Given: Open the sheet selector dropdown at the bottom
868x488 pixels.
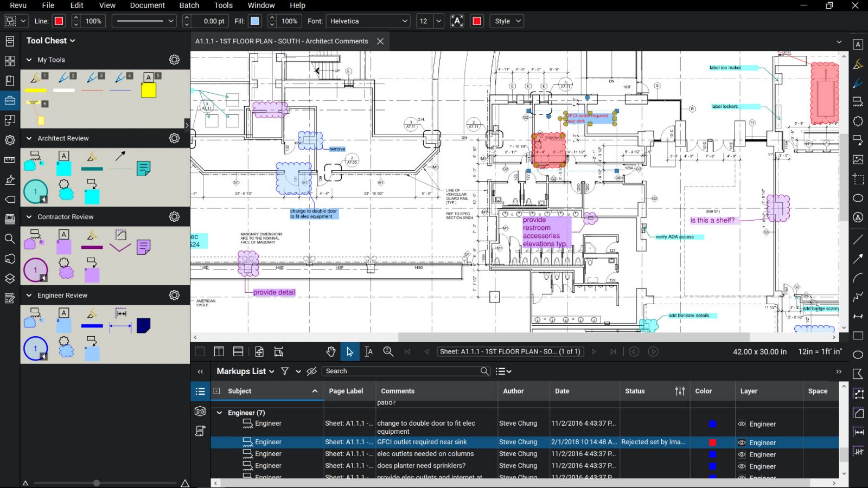Looking at the screenshot, I should pos(510,351).
